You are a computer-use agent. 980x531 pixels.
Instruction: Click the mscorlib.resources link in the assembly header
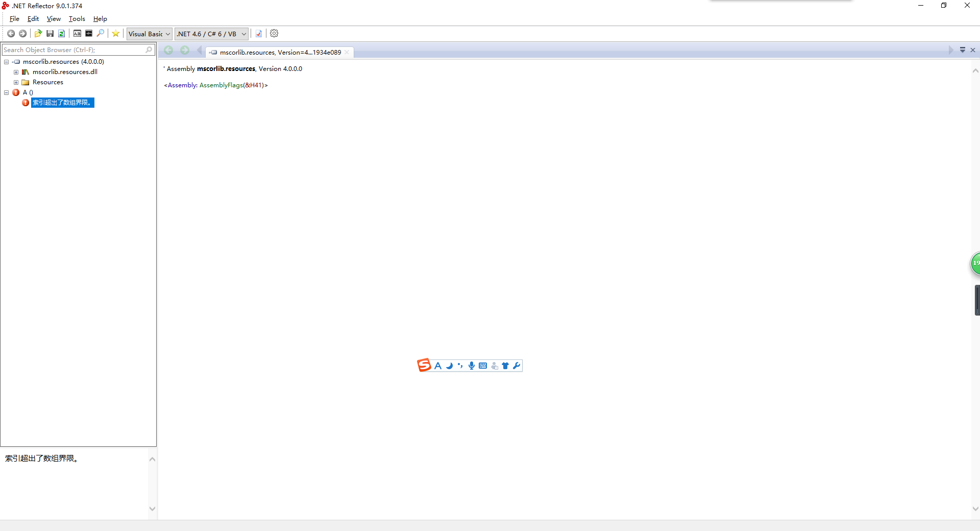tap(226, 69)
